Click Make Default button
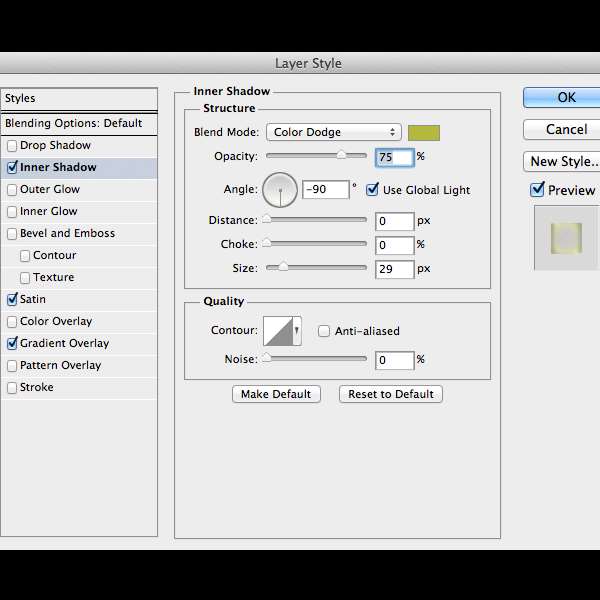Screen dimensions: 600x600 (276, 394)
